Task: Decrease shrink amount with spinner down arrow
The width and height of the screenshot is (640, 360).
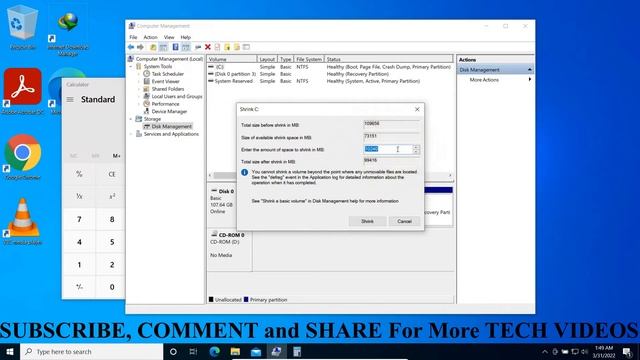Action: 416,152
